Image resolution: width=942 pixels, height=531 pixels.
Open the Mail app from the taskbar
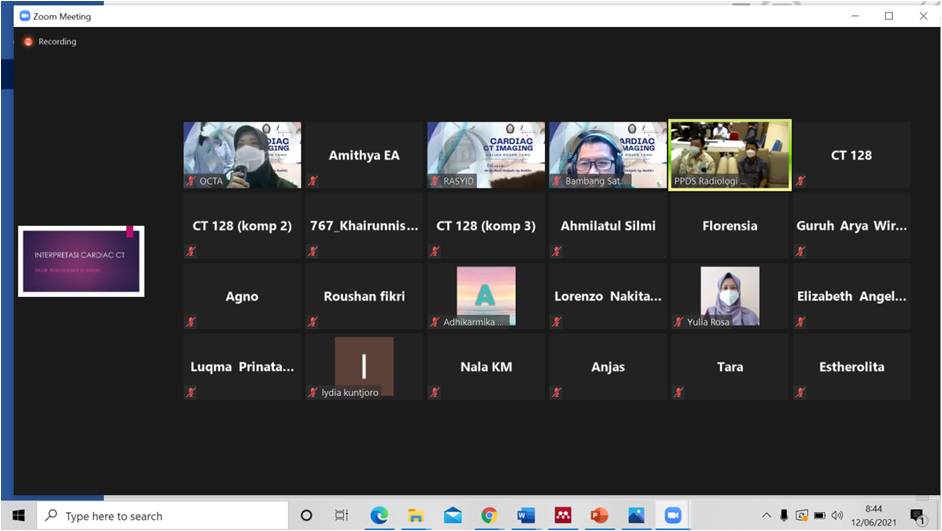453,515
